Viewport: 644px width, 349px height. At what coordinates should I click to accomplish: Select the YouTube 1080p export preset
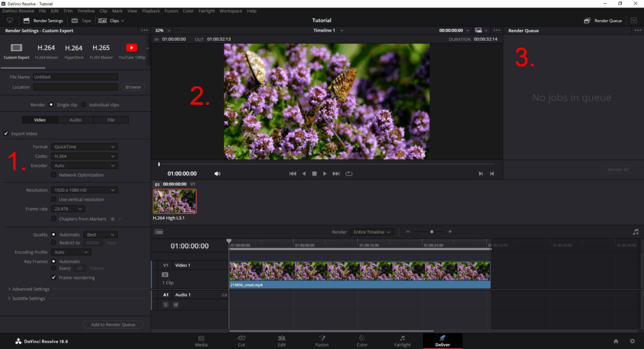click(131, 48)
